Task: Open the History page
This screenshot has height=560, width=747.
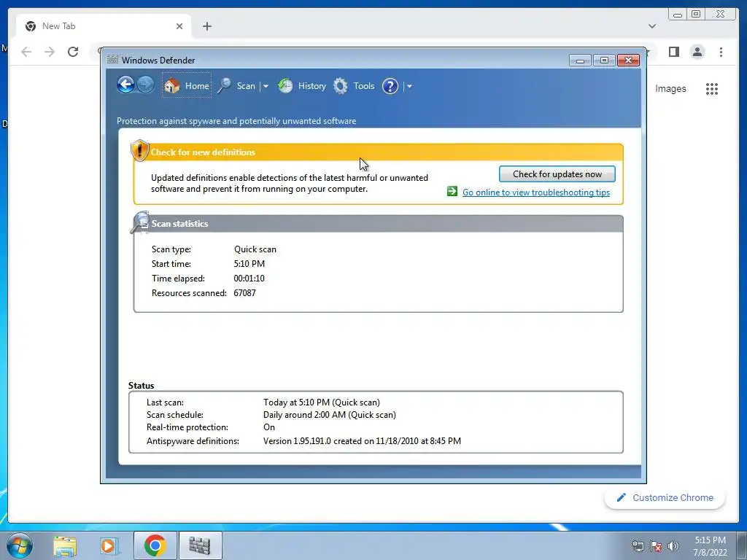Action: 303,86
